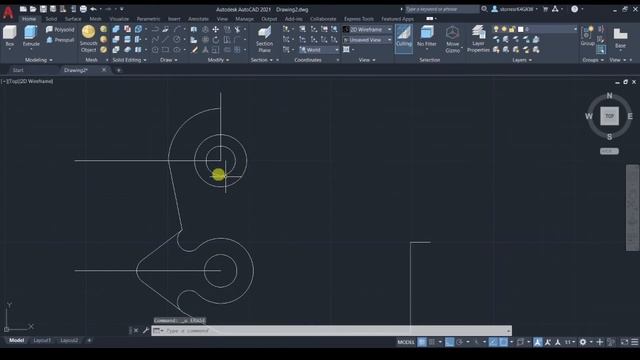This screenshot has width=640, height=360.
Task: Select the Box modeling tool
Action: coord(9,36)
